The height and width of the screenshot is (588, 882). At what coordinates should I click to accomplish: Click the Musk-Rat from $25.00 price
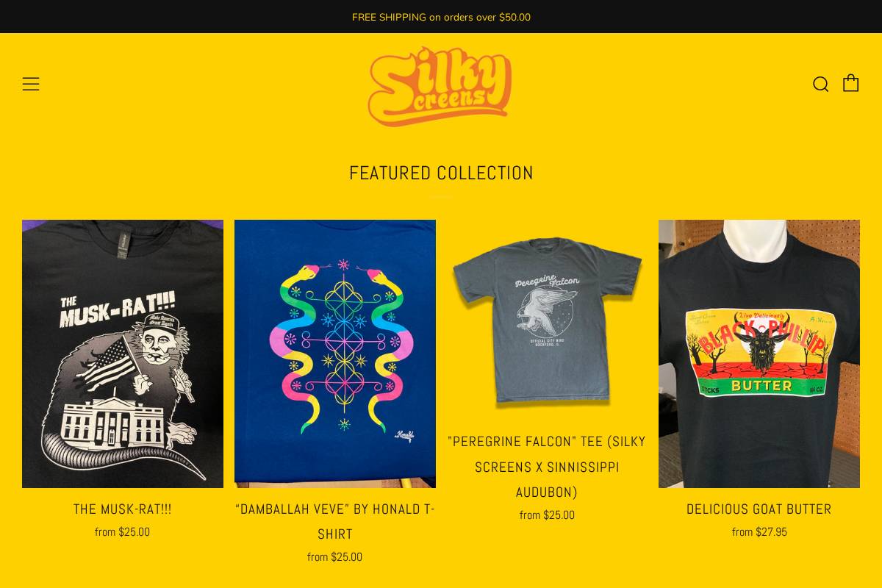tap(123, 531)
